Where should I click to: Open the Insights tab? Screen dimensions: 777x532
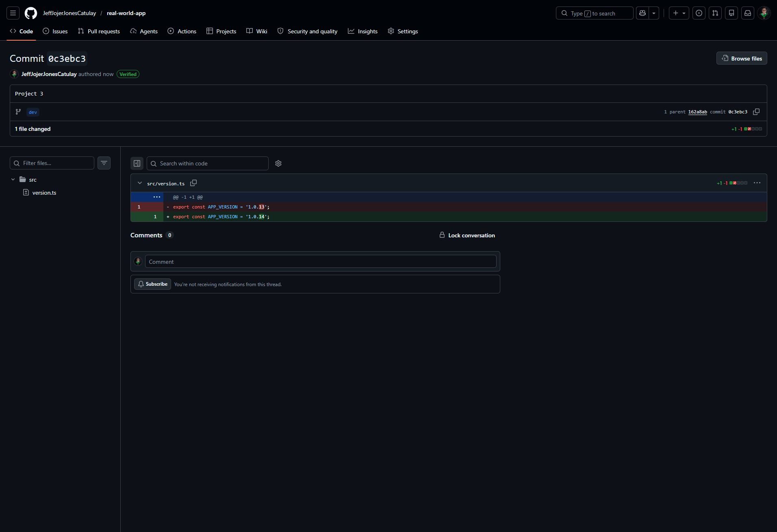point(363,31)
